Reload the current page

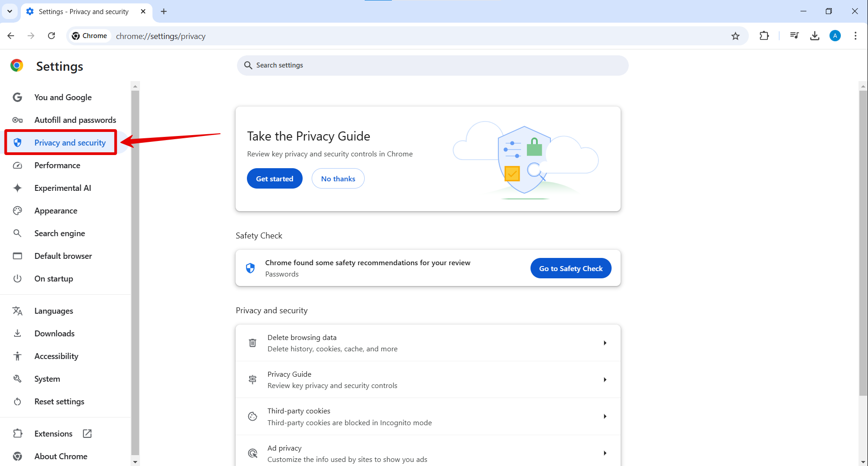(x=52, y=36)
